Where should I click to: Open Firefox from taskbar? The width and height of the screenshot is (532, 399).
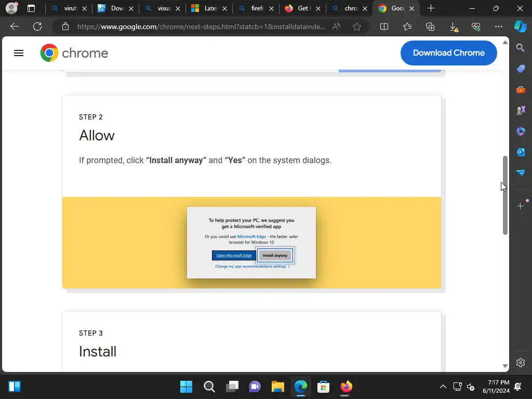(x=346, y=387)
